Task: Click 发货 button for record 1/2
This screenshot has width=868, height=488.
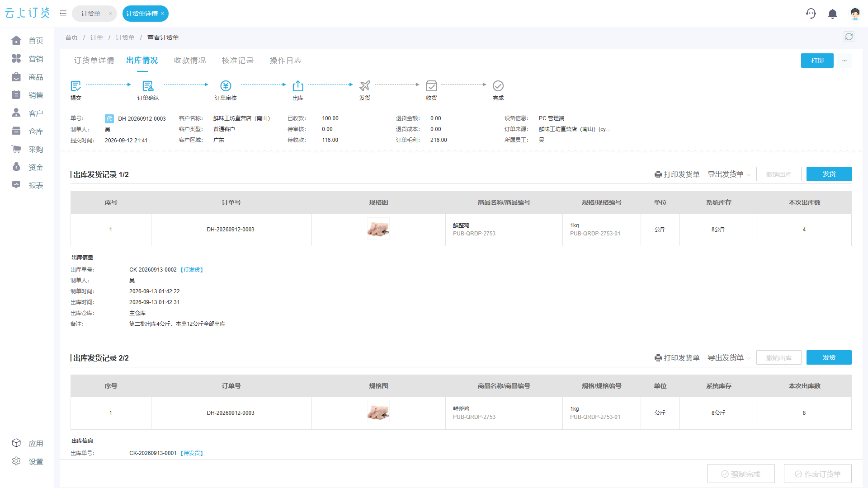Action: [829, 174]
